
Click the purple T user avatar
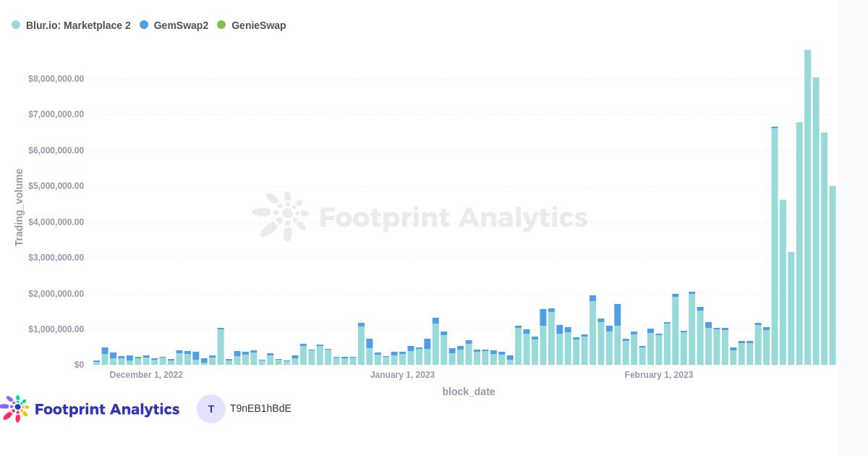click(x=211, y=409)
